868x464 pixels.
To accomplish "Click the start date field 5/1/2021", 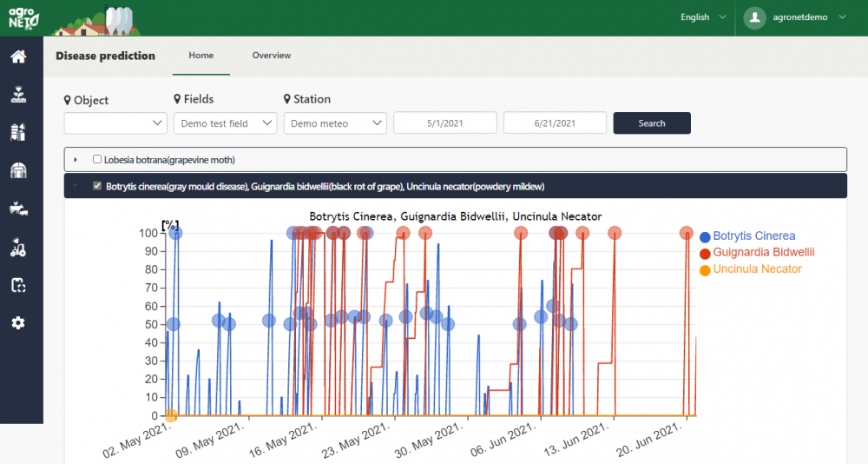I will click(x=445, y=123).
